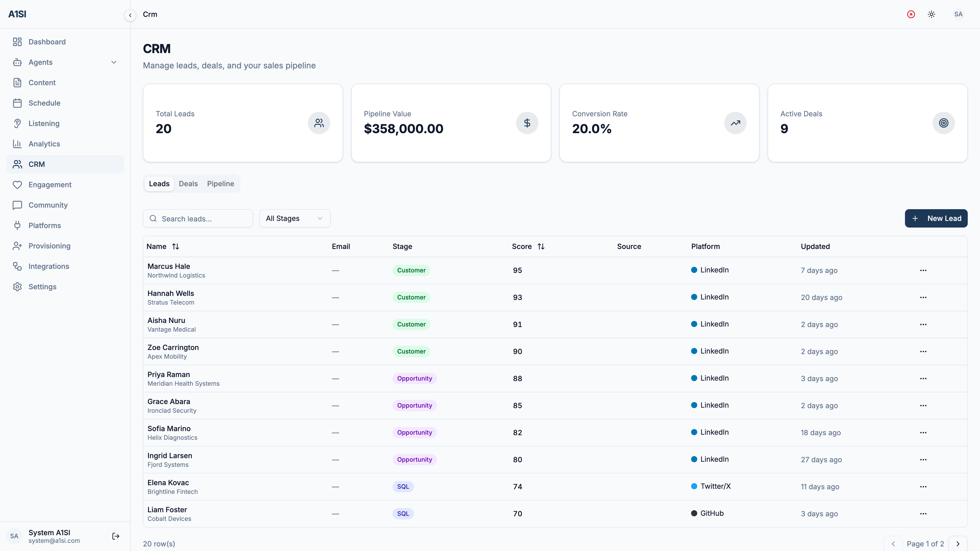Sort leads by Score column arrows
Image resolution: width=980 pixels, height=551 pixels.
point(541,246)
